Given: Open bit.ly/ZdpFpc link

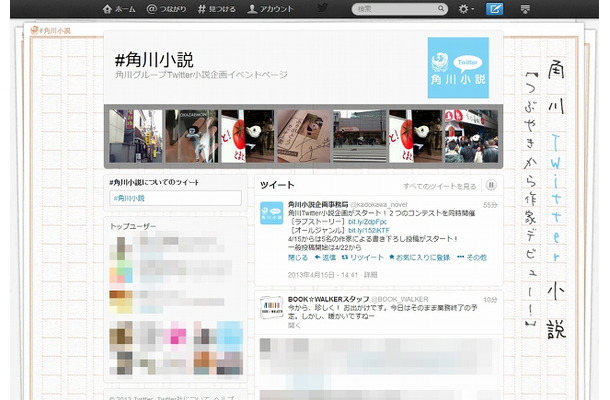Looking at the screenshot, I should tap(367, 222).
